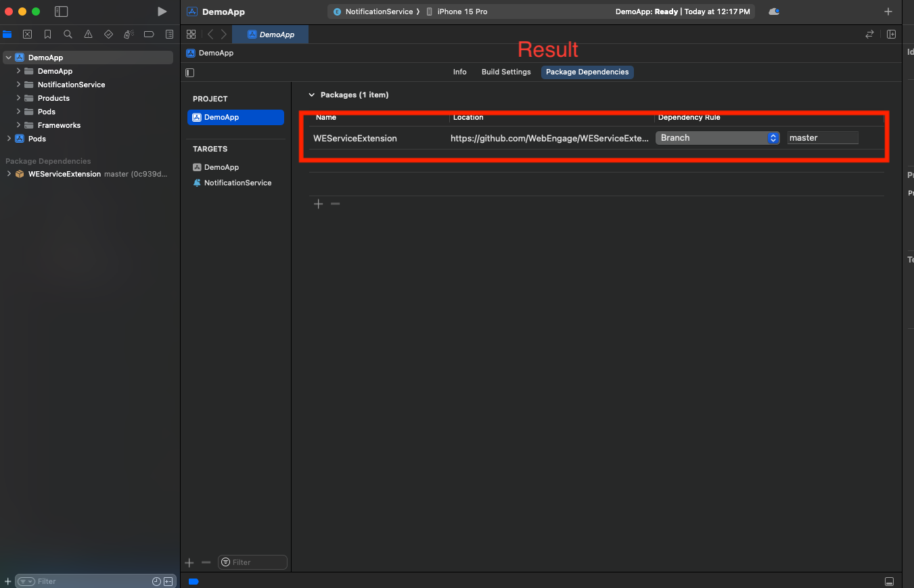914x588 pixels.
Task: Toggle the navigator sidebar in the title bar
Action: (62, 12)
